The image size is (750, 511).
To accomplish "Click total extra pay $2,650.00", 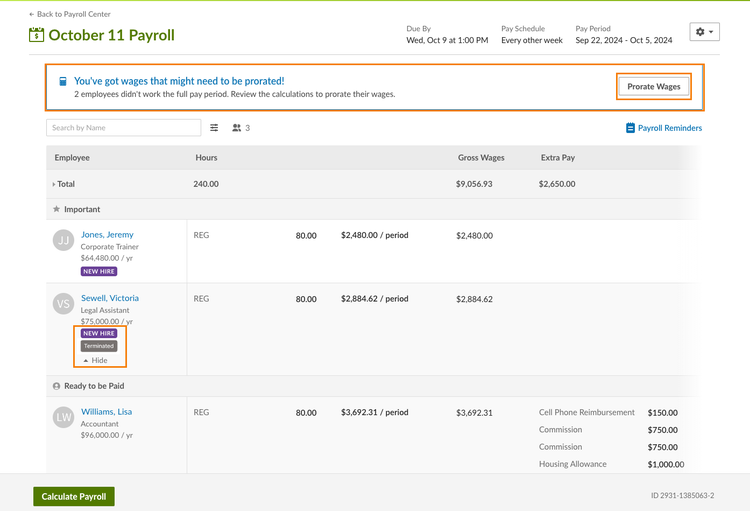I will [557, 184].
